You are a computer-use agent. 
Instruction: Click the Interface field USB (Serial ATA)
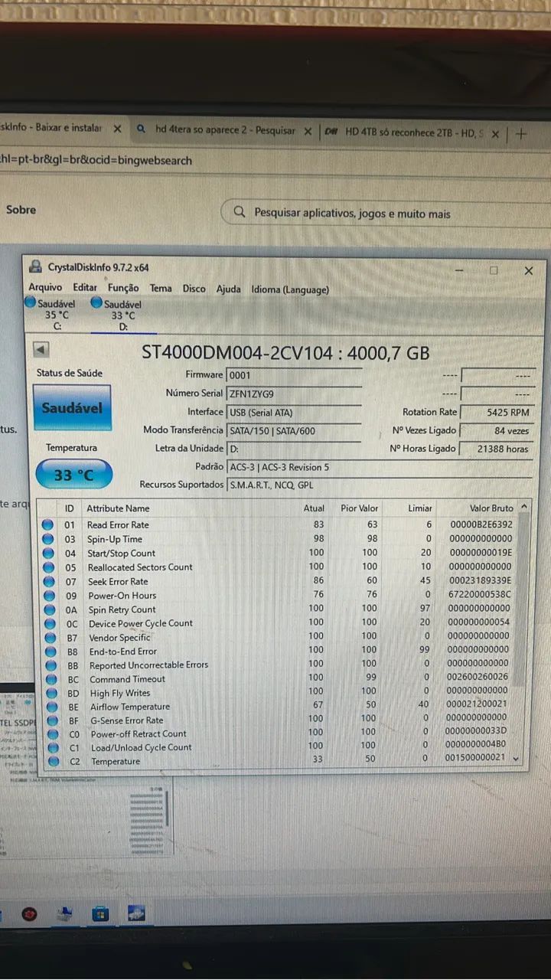point(293,412)
